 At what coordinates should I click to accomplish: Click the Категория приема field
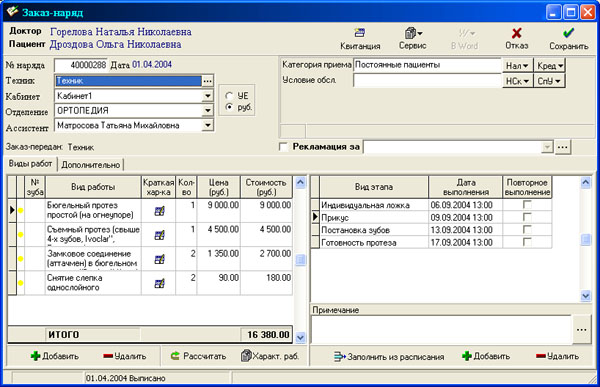tap(427, 65)
